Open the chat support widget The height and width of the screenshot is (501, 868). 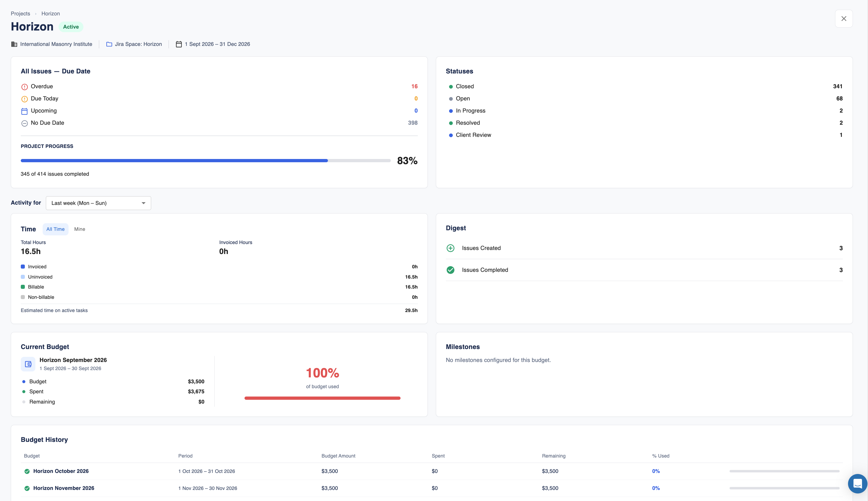click(857, 483)
